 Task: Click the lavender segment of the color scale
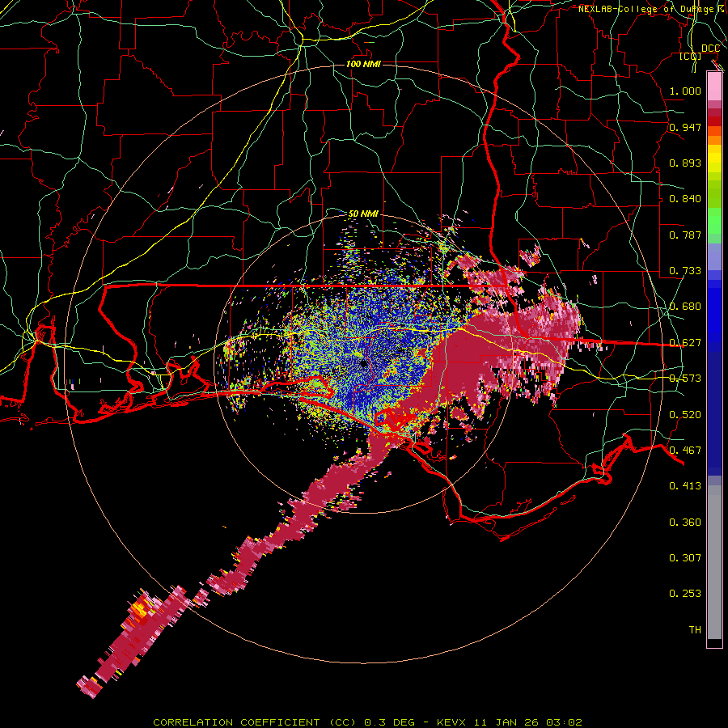[x=714, y=256]
